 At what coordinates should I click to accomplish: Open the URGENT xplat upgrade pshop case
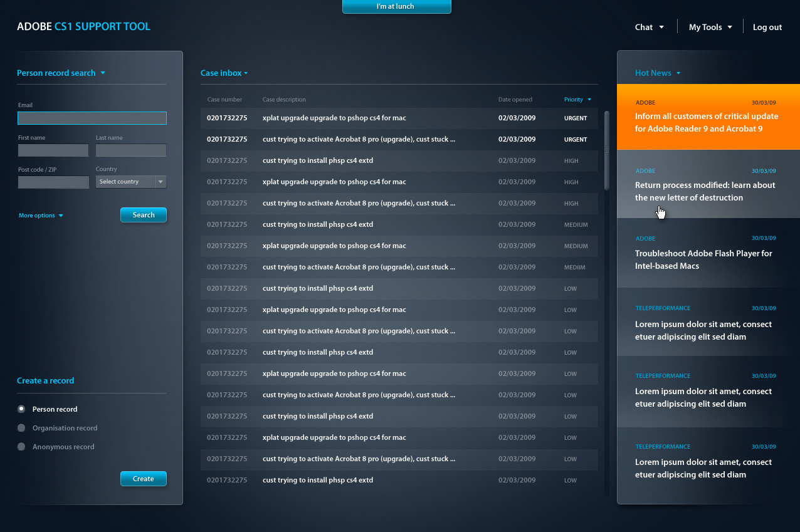pyautogui.click(x=399, y=118)
